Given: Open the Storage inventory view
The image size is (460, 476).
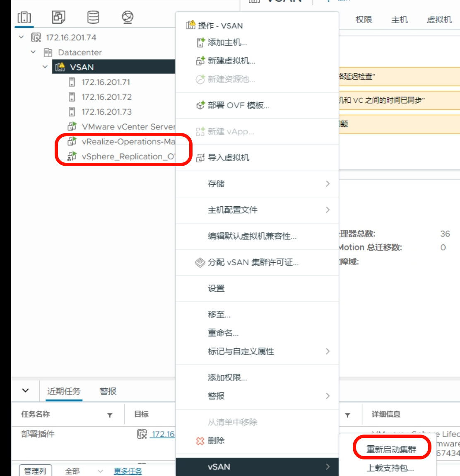Looking at the screenshot, I should click(93, 17).
